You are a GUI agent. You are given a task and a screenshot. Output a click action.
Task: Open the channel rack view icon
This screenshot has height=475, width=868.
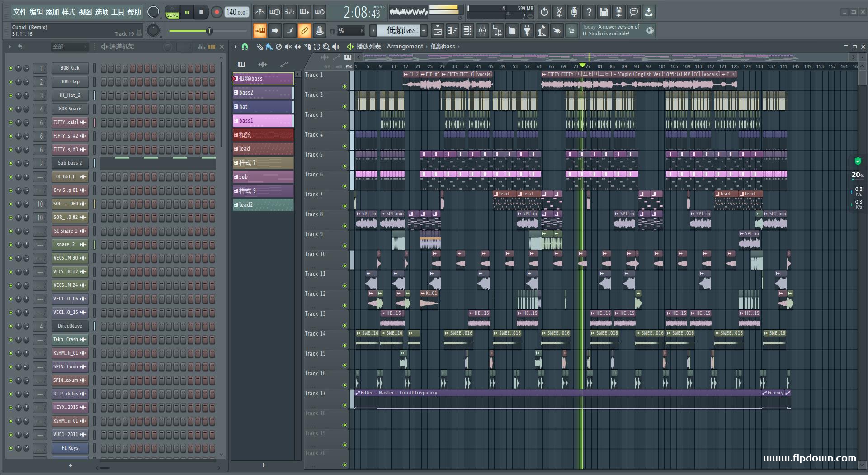[467, 31]
